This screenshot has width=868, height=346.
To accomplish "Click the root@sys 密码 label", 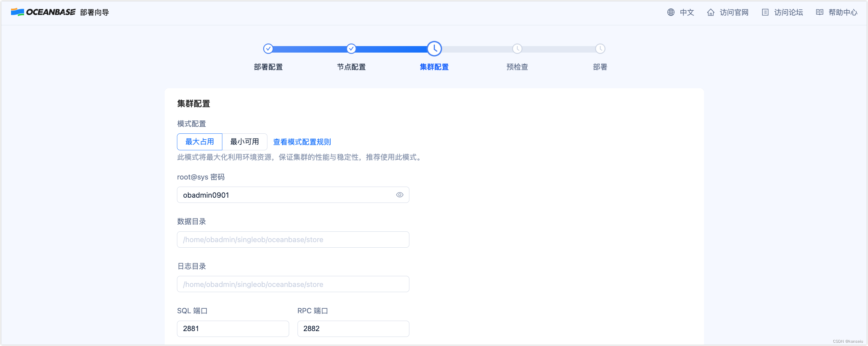I will tap(201, 177).
